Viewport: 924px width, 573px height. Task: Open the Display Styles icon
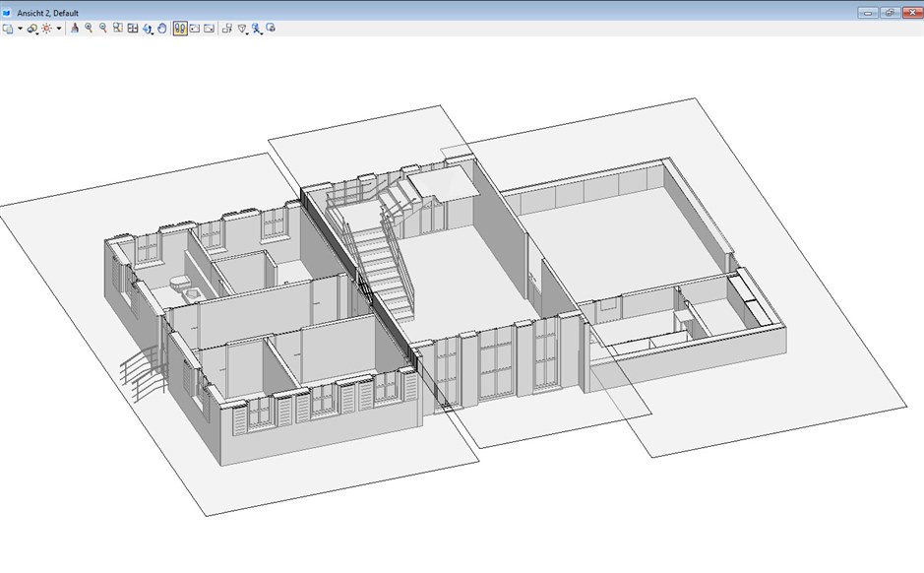[x=32, y=29]
